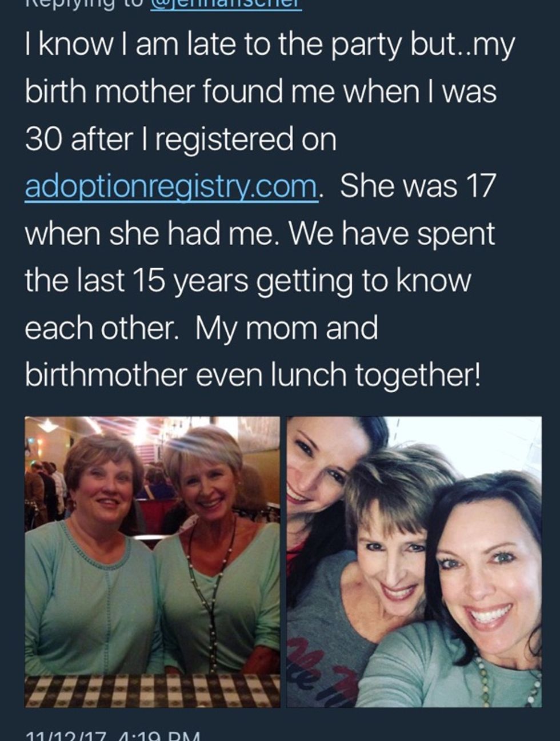This screenshot has width=560, height=741.
Task: Click the line "each other. My mom and"
Action: click(201, 328)
